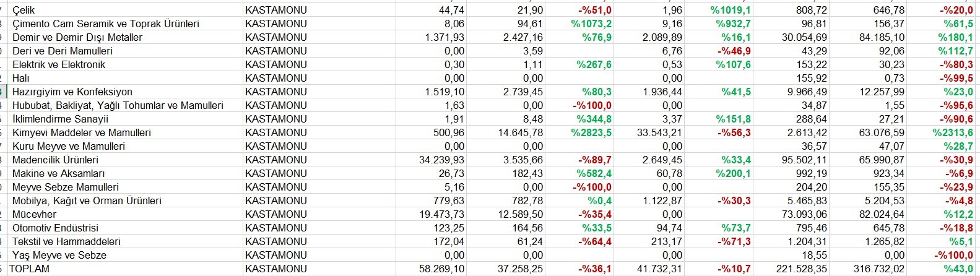Click the Kimyevi Maddeler ve Mamulleri cell
The width and height of the screenshot is (980, 276).
[x=82, y=132]
